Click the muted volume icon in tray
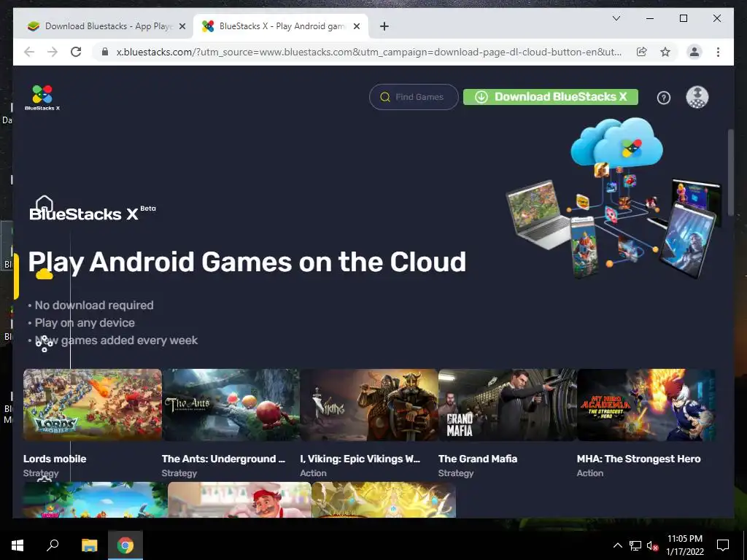 [x=652, y=545]
